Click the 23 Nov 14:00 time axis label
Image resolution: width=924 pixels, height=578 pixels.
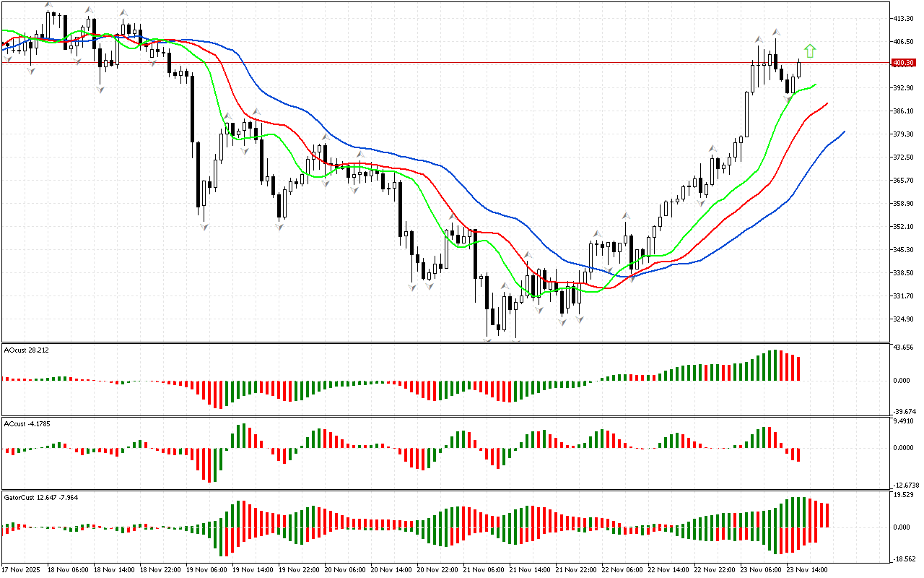pyautogui.click(x=805, y=569)
